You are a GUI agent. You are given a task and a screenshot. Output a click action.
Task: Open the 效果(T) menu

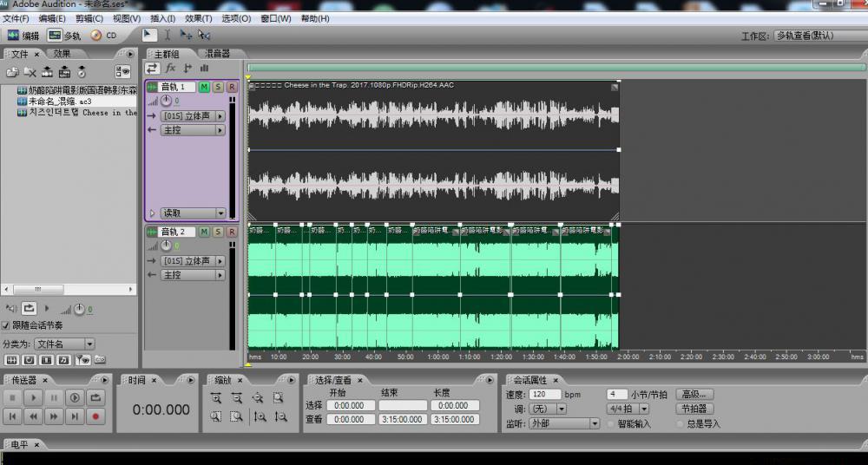198,18
